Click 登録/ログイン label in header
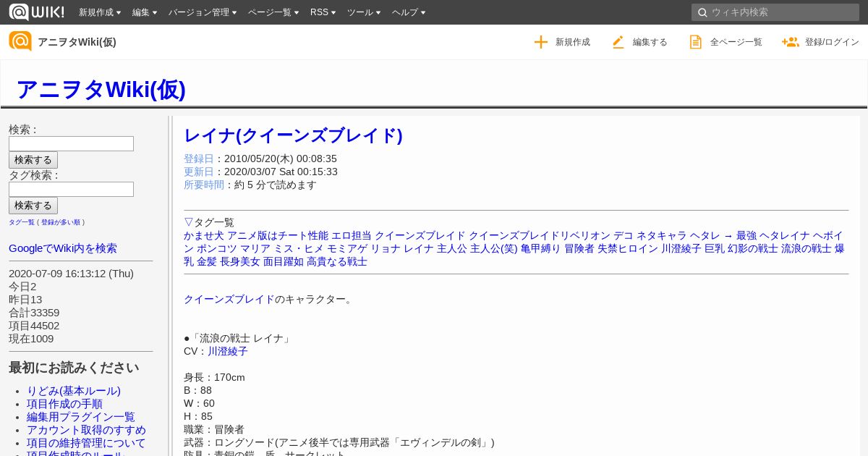 tap(832, 42)
